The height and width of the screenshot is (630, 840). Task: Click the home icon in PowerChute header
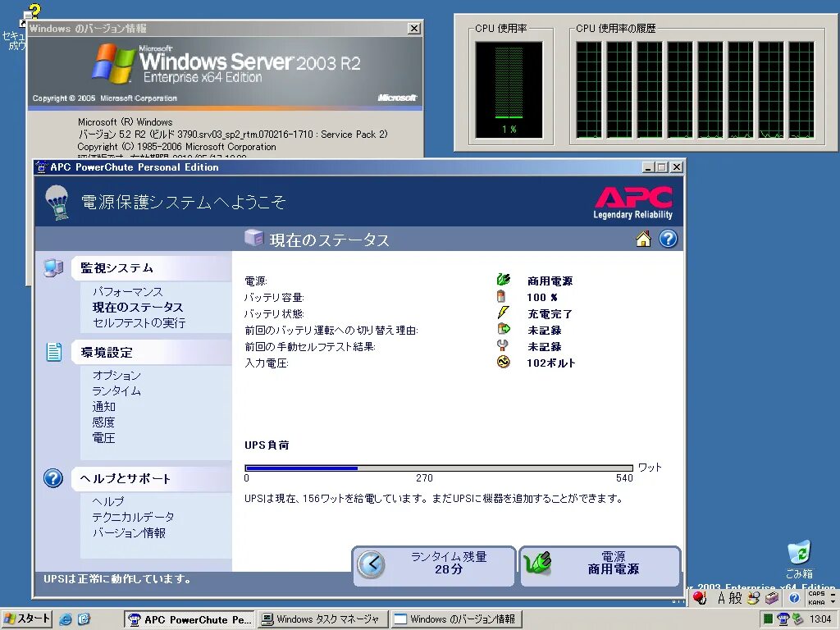[x=643, y=239]
